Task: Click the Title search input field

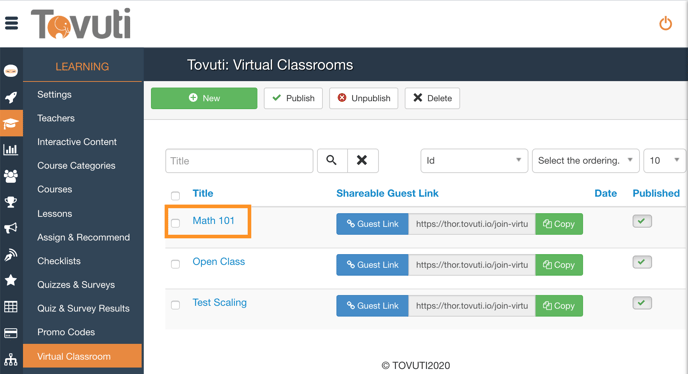Action: (239, 161)
